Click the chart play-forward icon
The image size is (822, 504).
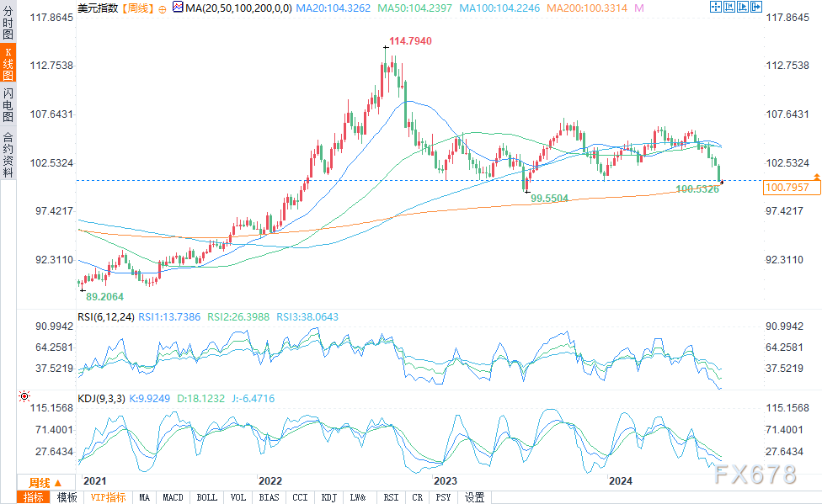coord(743,7)
